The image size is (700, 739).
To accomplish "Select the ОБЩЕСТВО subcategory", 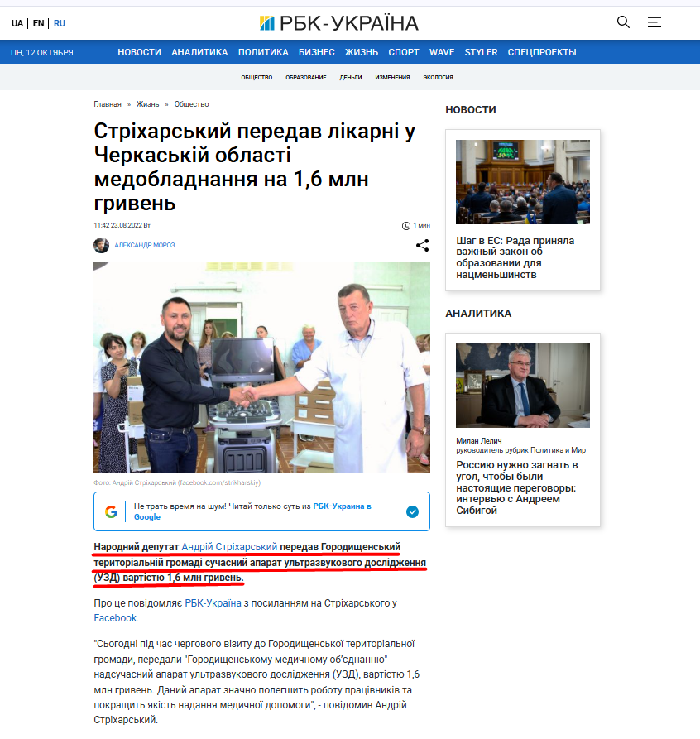I will [x=257, y=77].
